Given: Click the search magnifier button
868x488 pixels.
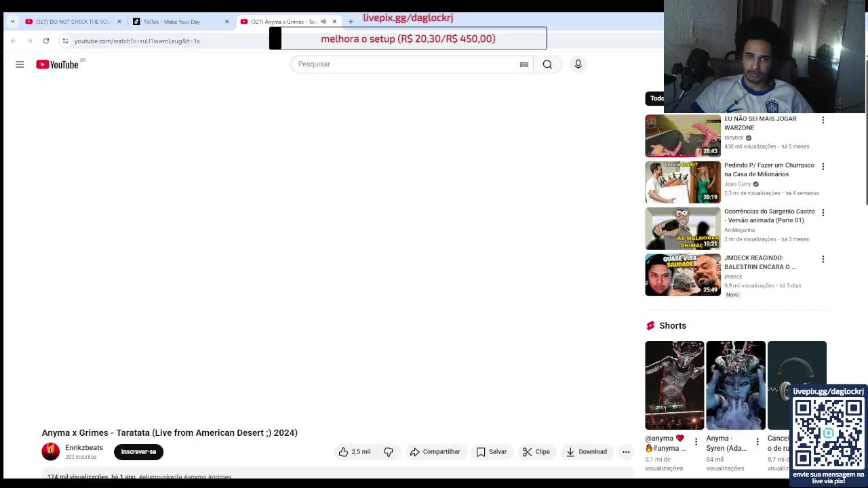Looking at the screenshot, I should (x=547, y=64).
